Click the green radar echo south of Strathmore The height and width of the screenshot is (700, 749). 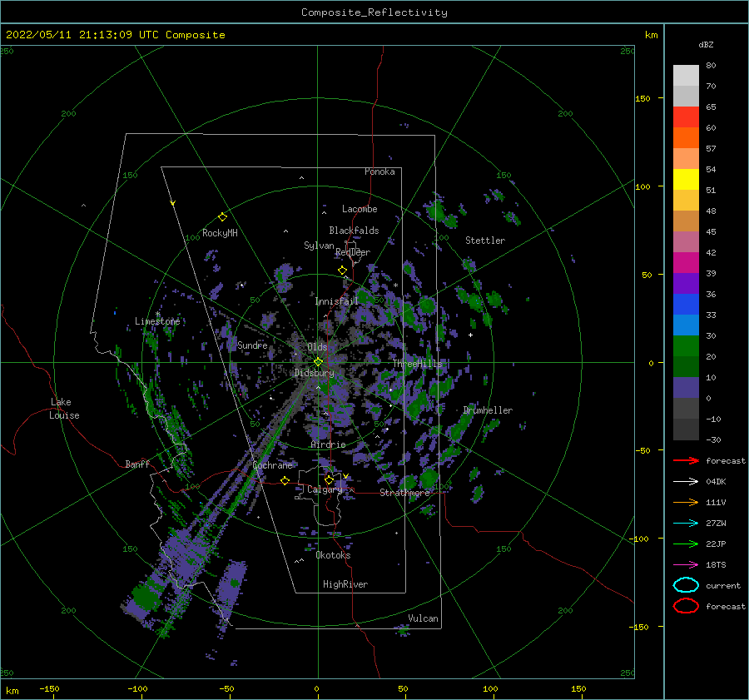[x=428, y=510]
